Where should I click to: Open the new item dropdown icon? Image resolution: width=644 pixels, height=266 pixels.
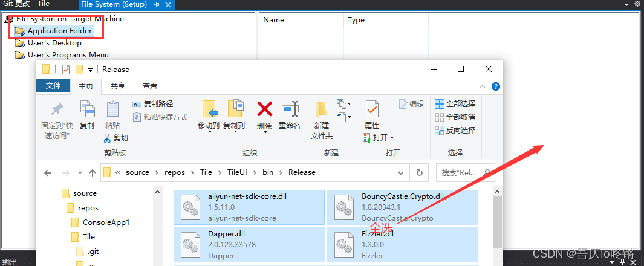pos(343,104)
